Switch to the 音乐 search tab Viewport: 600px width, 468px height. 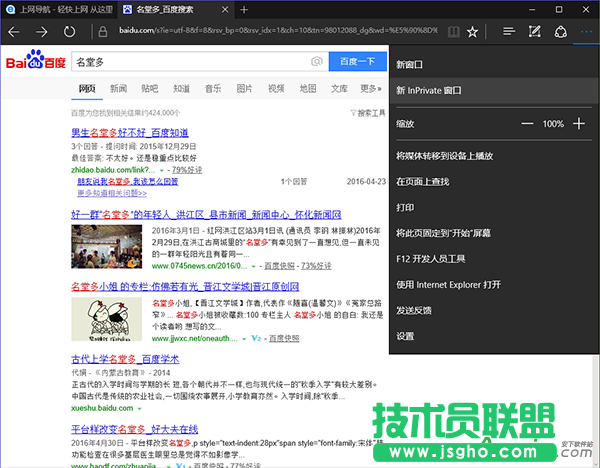pyautogui.click(x=213, y=89)
